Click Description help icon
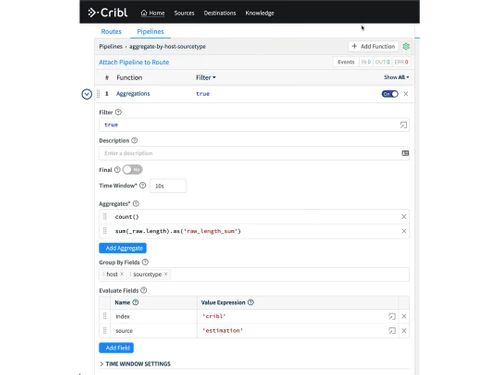The image size is (500, 375). point(134,140)
